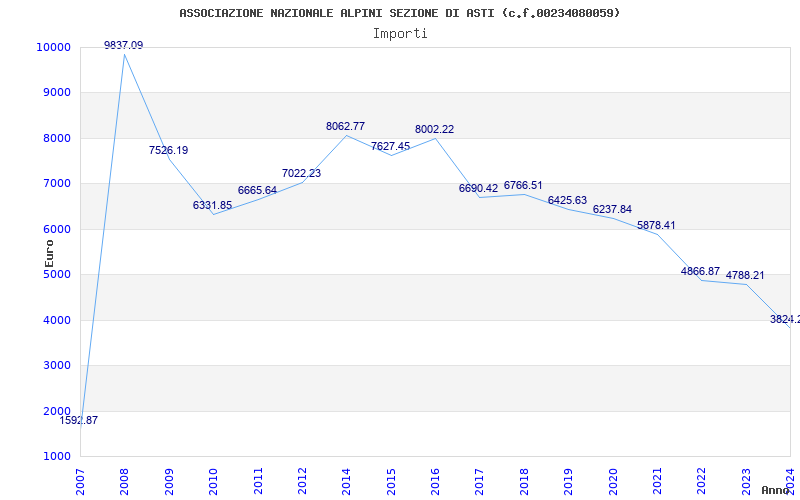Select the 6331.85 data label

(212, 206)
